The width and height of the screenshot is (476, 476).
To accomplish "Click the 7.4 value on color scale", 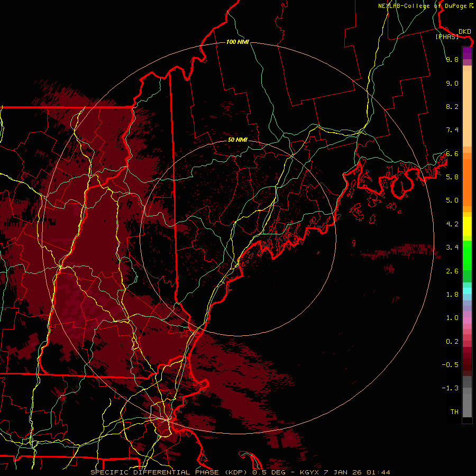I will pyautogui.click(x=452, y=130).
